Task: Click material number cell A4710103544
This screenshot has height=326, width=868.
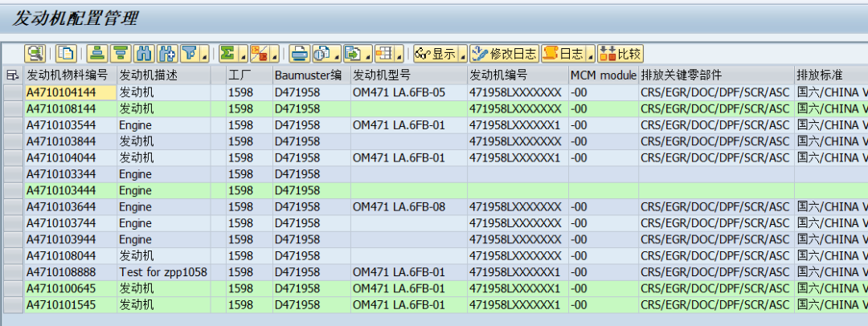Action: click(70, 125)
